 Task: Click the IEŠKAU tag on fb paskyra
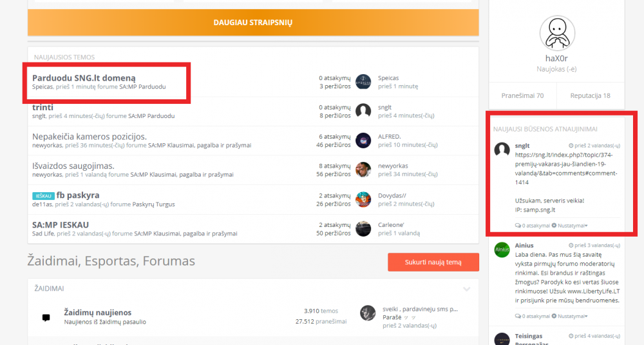coord(43,196)
